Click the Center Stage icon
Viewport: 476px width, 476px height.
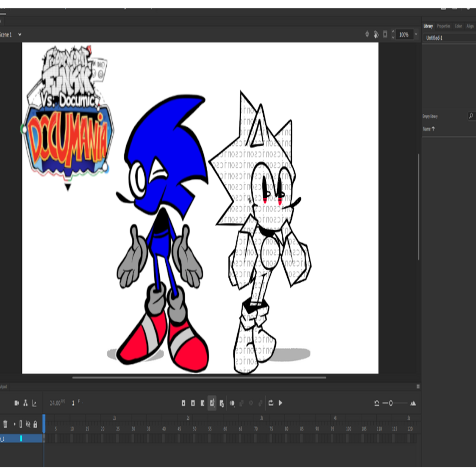coord(367,34)
